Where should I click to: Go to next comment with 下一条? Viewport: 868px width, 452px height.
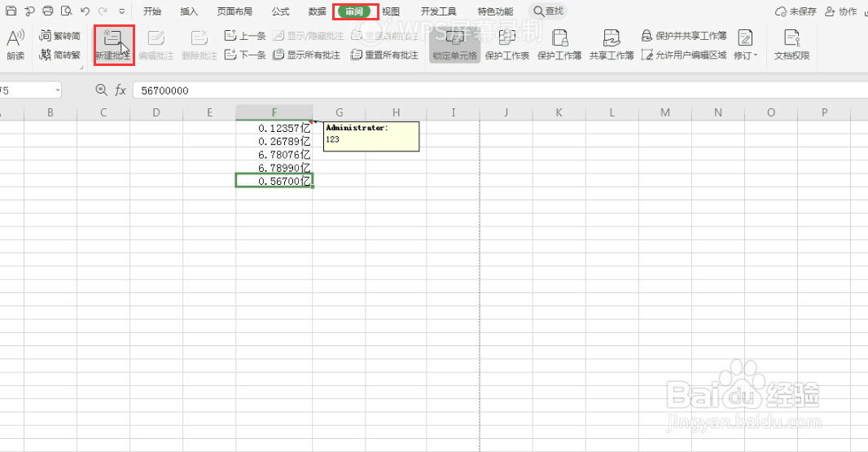click(244, 55)
